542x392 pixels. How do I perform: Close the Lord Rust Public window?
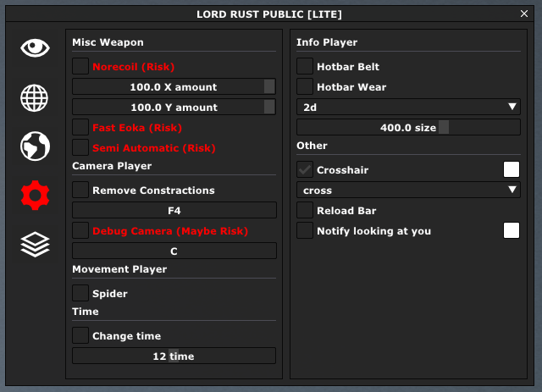click(524, 14)
